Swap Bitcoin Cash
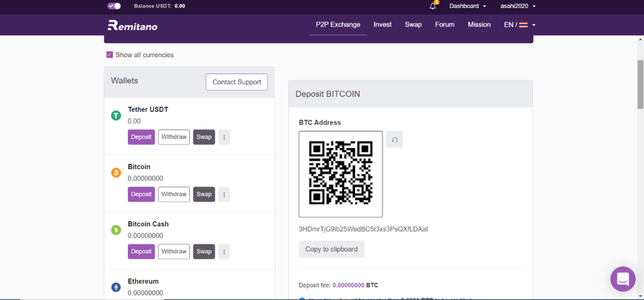Image resolution: width=644 pixels, height=300 pixels. tap(204, 252)
